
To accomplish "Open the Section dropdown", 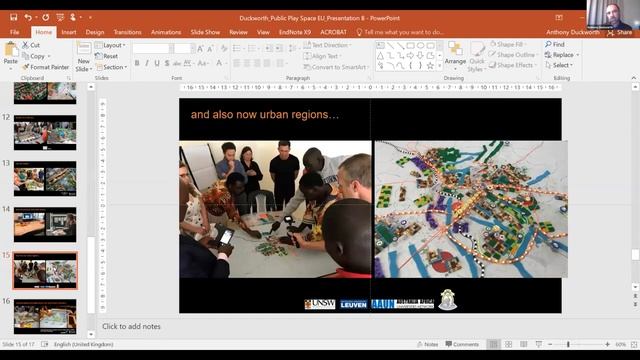I will (x=111, y=67).
